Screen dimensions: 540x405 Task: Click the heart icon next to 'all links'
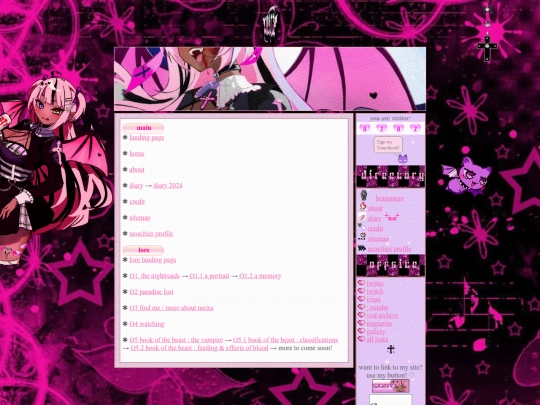tap(361, 339)
